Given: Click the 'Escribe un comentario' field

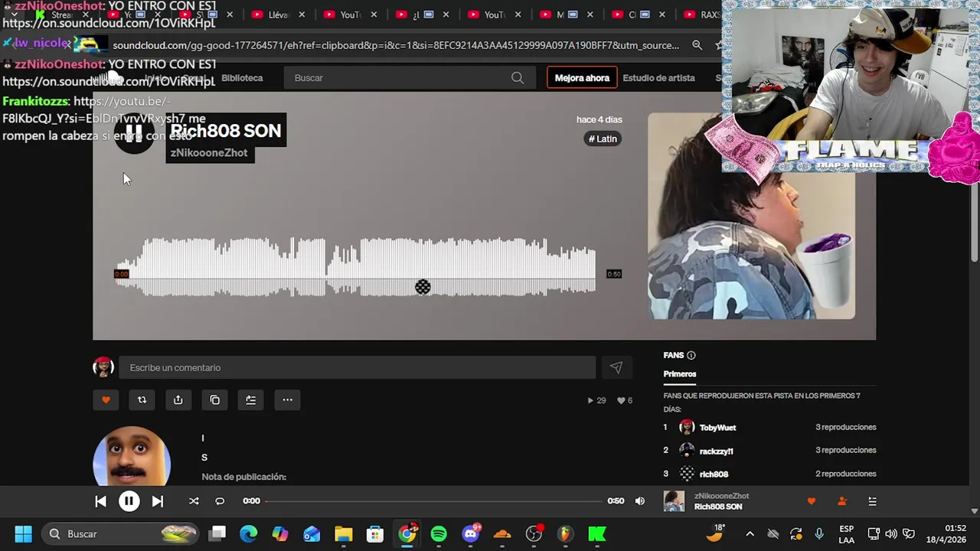Looking at the screenshot, I should click(357, 368).
